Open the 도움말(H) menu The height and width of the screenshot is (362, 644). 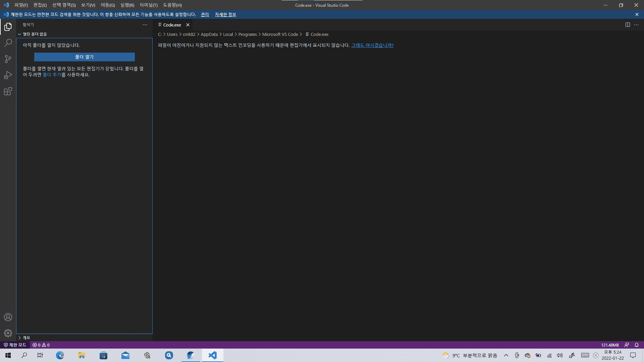coord(172,5)
